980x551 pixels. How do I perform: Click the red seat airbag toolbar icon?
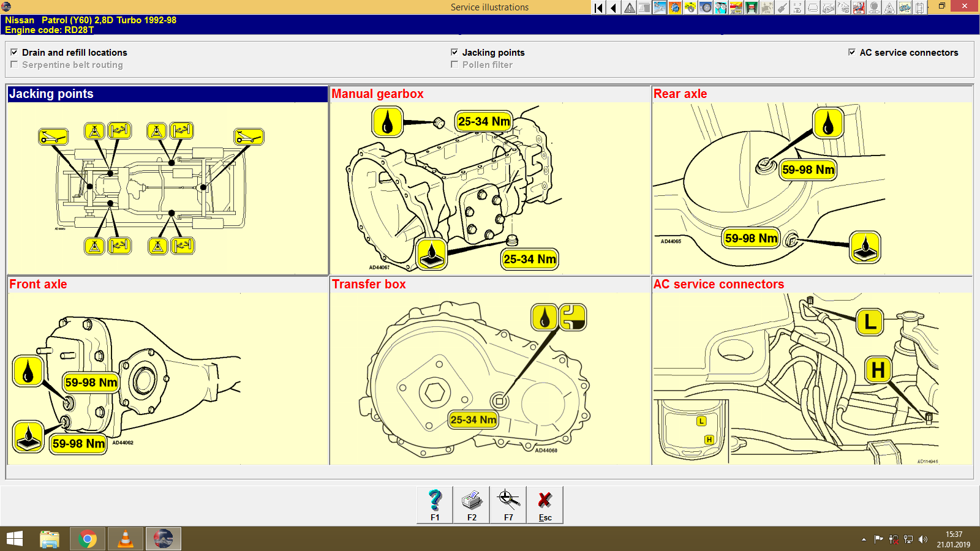tap(859, 7)
